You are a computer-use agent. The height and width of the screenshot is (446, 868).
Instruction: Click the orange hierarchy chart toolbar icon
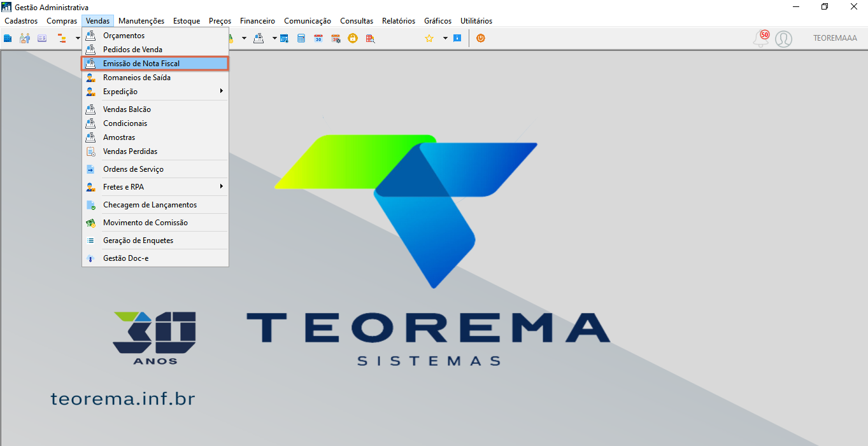pos(62,38)
